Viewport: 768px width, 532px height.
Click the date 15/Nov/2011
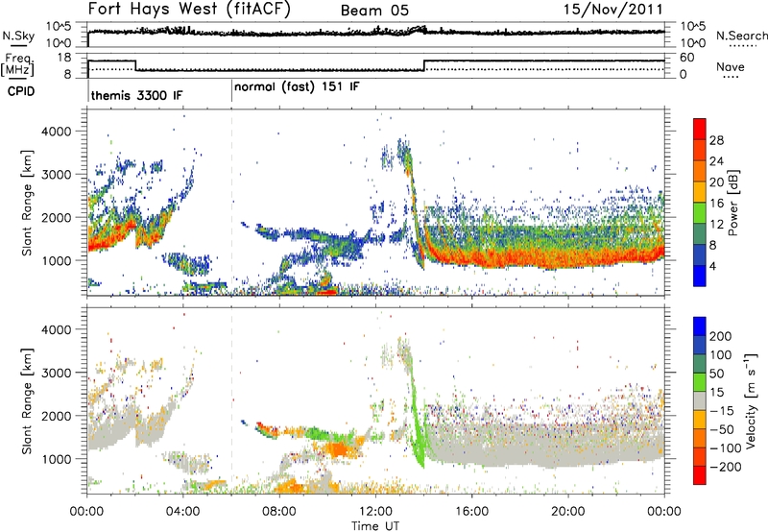point(613,9)
